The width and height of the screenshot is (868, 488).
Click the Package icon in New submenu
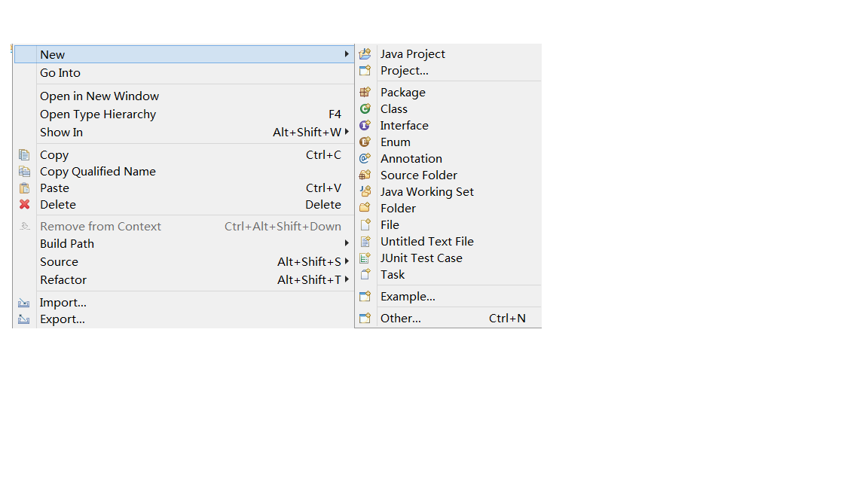[x=365, y=93]
